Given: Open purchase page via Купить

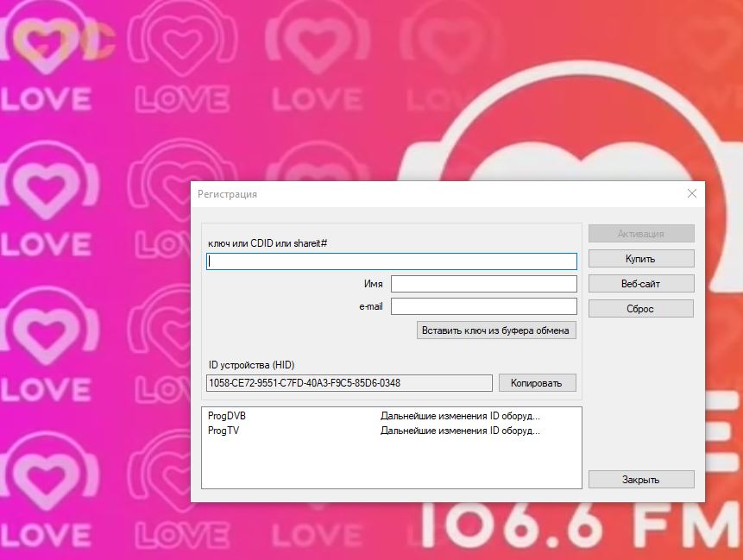Looking at the screenshot, I should (640, 259).
